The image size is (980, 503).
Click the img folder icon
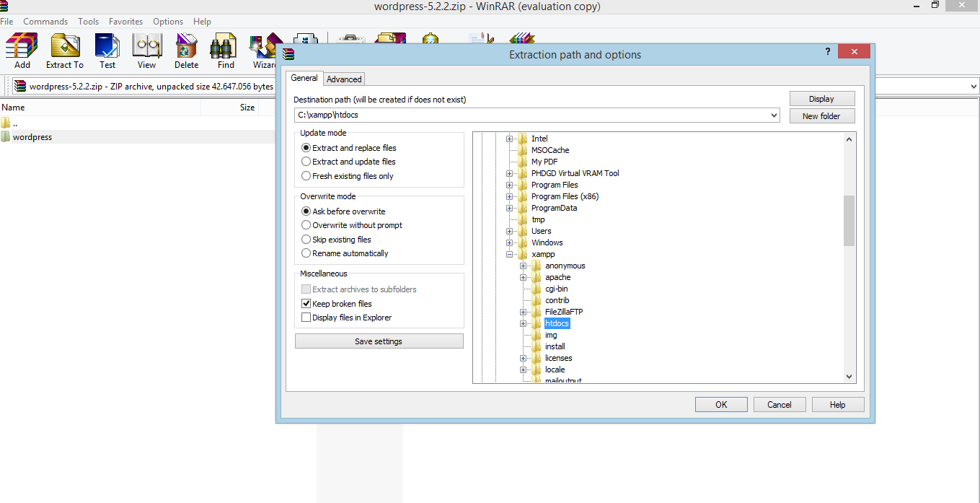tap(537, 335)
